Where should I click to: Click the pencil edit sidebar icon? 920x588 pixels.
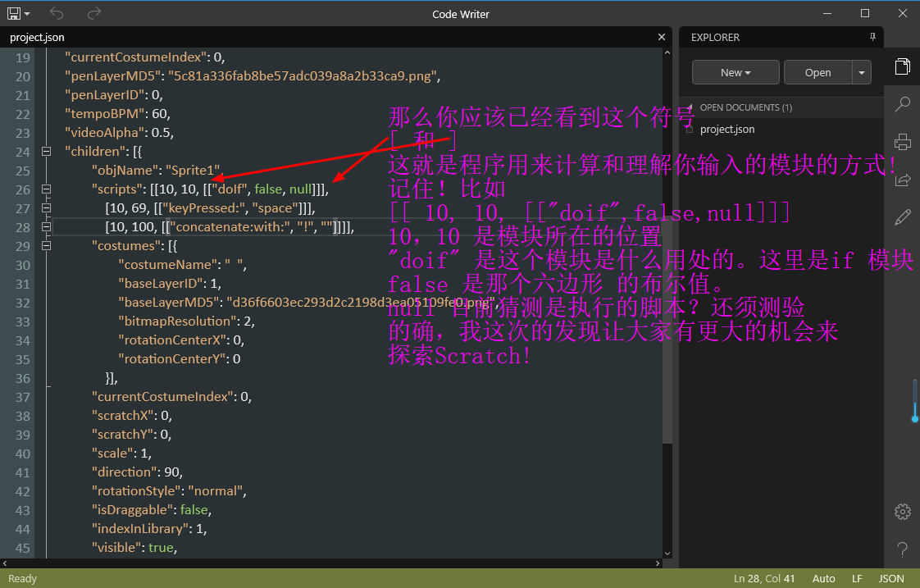(x=903, y=217)
